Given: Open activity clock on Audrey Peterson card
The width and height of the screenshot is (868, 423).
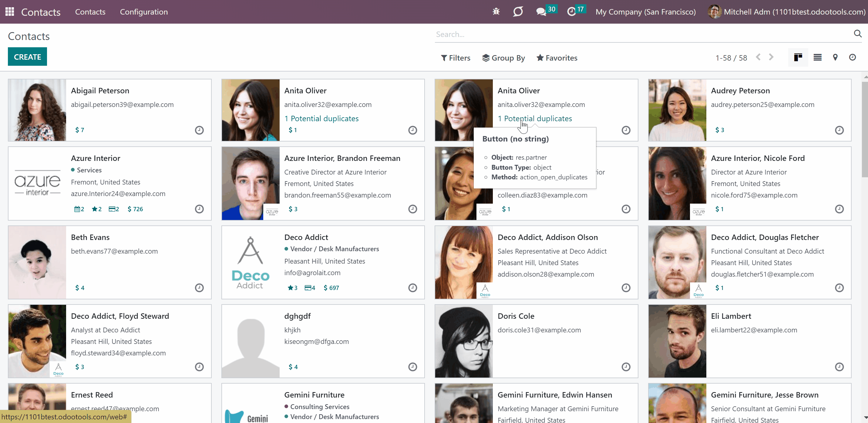Looking at the screenshot, I should click(x=839, y=130).
